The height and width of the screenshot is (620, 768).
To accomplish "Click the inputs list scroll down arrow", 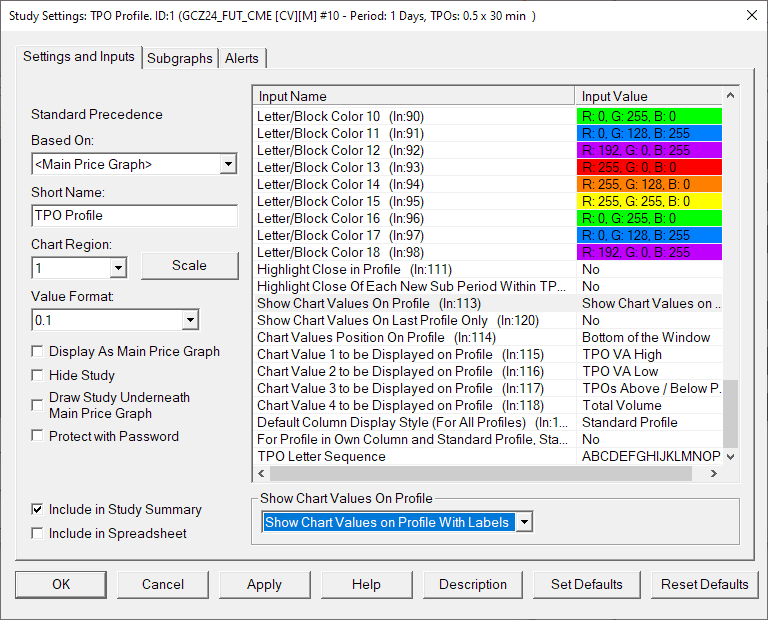I will [730, 456].
